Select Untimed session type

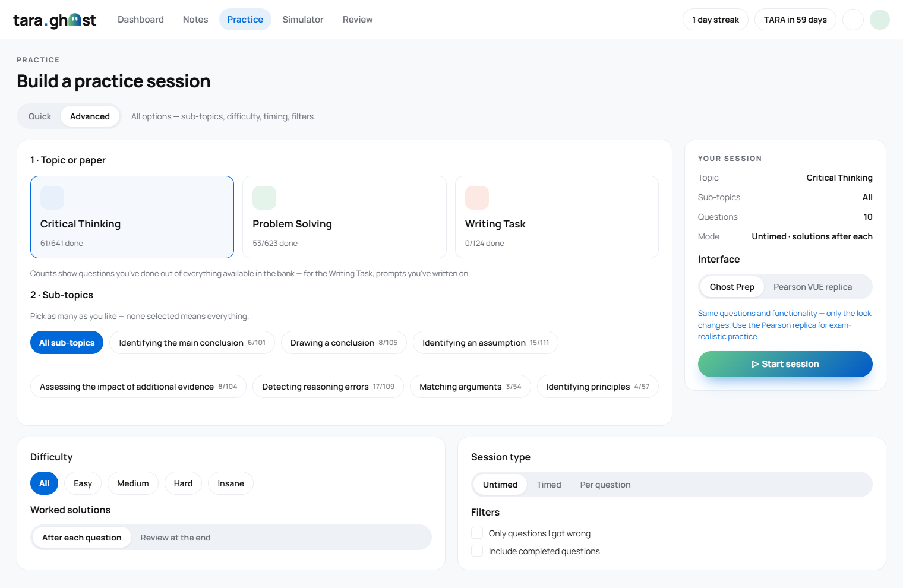tap(500, 485)
